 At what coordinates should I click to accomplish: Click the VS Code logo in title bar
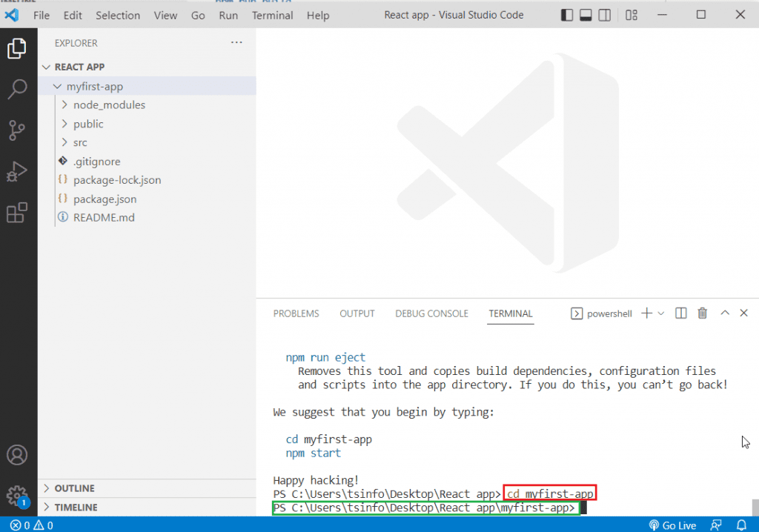[12, 15]
